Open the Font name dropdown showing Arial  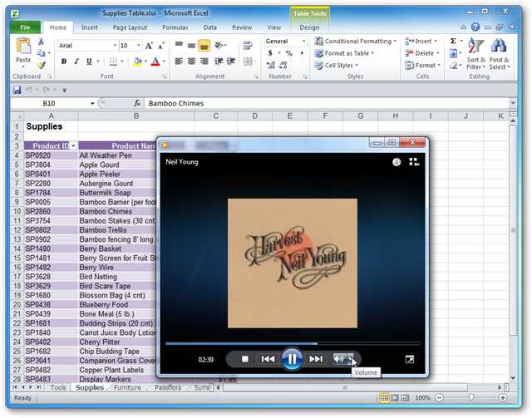[116, 46]
